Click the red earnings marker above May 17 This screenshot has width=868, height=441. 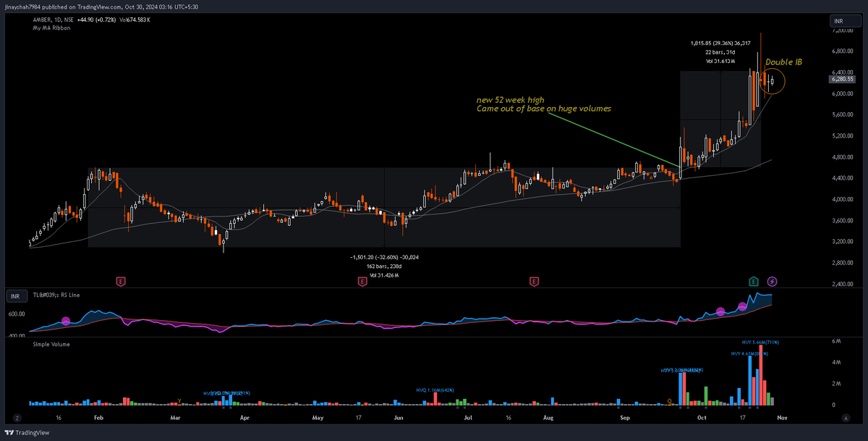click(x=362, y=280)
